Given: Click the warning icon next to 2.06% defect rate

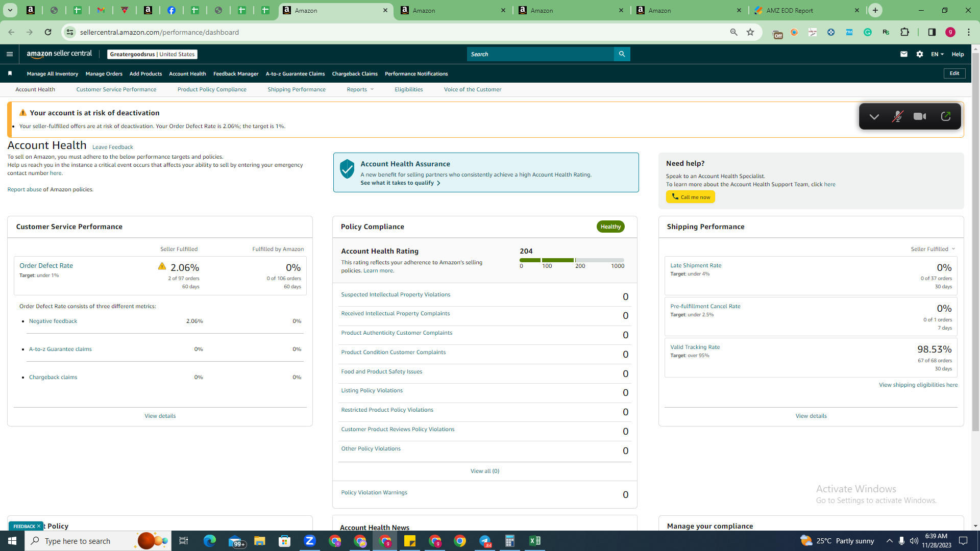Looking at the screenshot, I should click(x=162, y=266).
